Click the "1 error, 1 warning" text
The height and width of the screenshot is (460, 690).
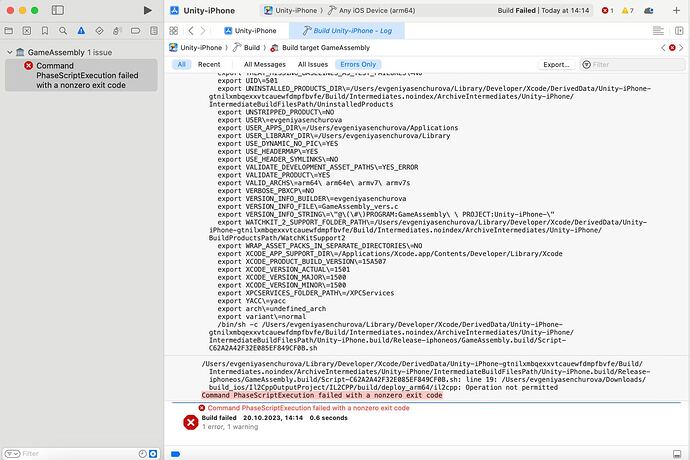[230, 427]
